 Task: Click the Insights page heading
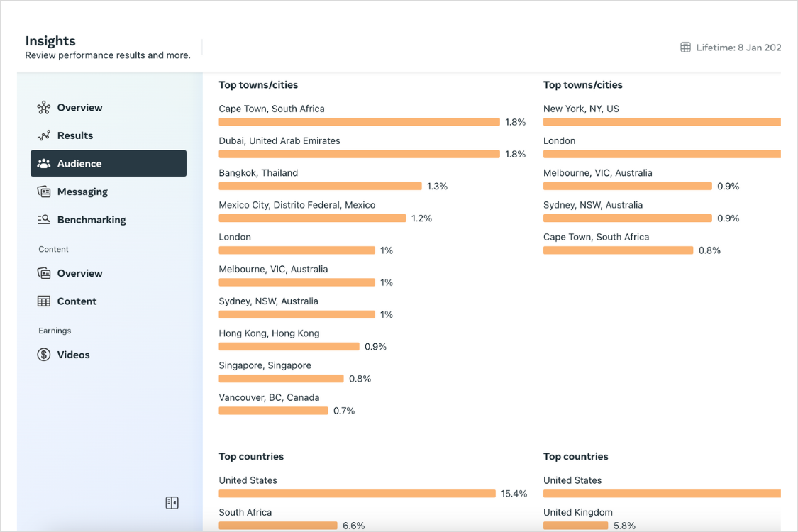pyautogui.click(x=50, y=40)
